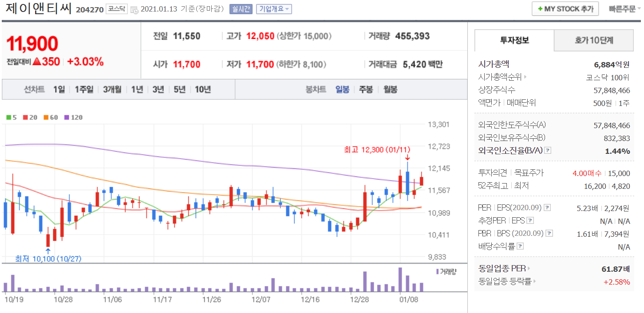The height and width of the screenshot is (313, 644).
Task: Select the 3개월 line chart period
Action: [x=112, y=90]
